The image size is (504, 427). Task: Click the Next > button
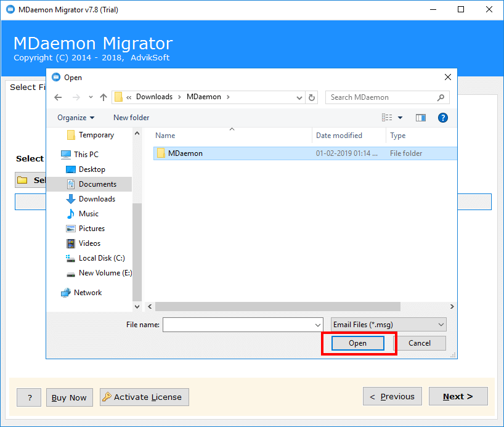458,396
